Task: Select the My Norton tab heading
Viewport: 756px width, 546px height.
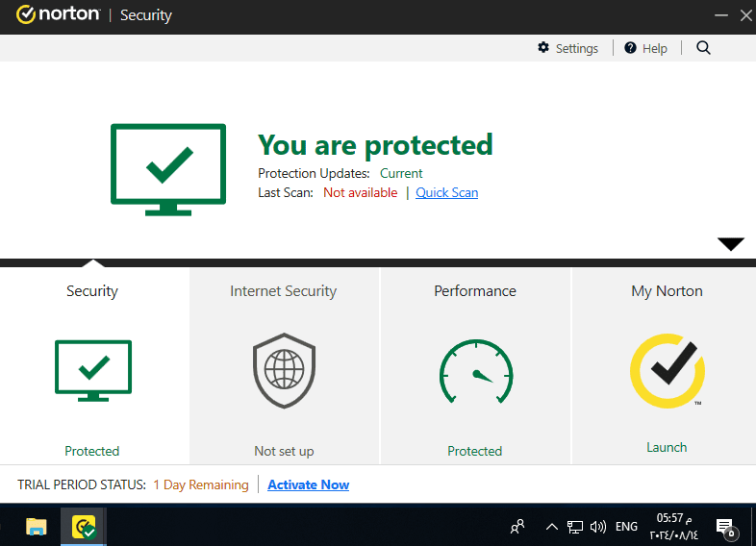Action: pyautogui.click(x=667, y=291)
